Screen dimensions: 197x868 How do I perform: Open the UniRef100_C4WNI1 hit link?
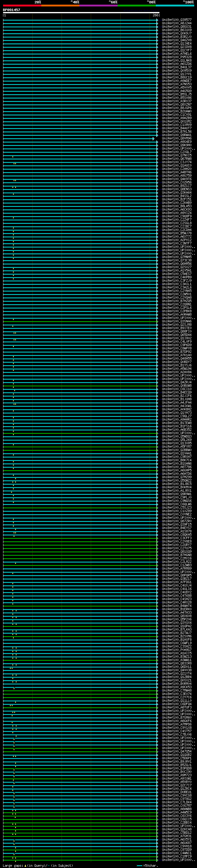point(176,853)
